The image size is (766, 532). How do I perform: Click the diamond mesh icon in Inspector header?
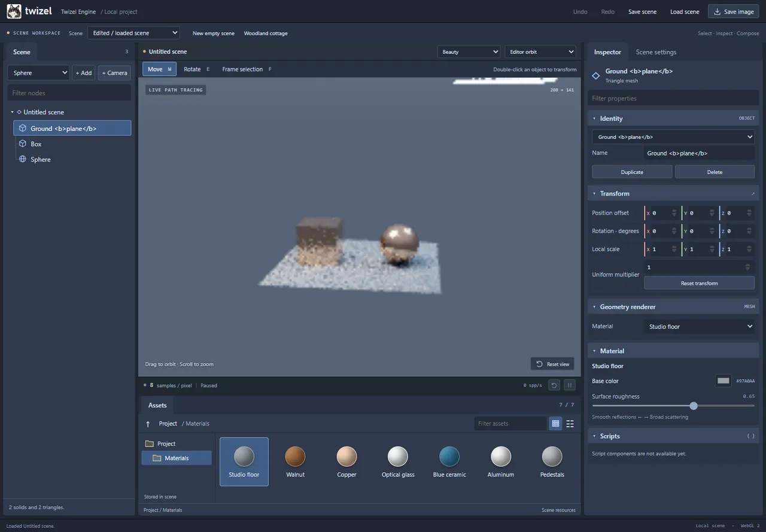pyautogui.click(x=596, y=75)
